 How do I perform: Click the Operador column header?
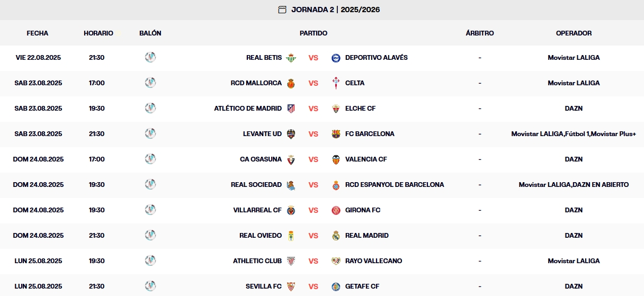(574, 33)
